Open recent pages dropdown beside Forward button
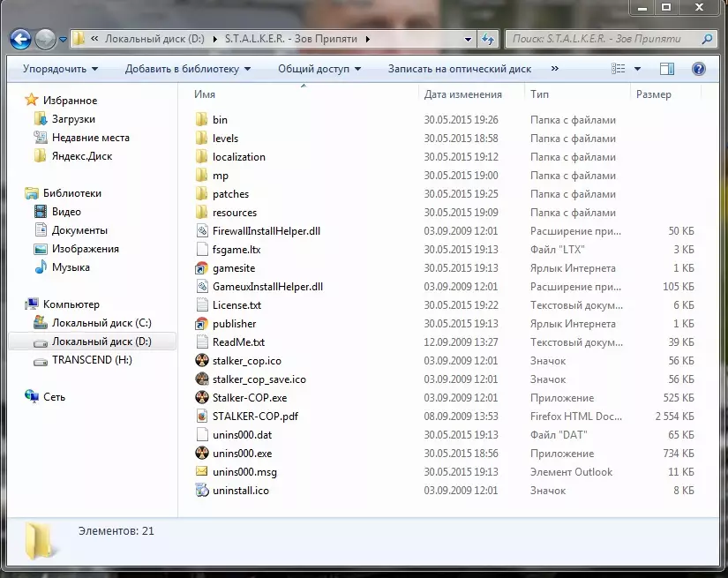Image resolution: width=728 pixels, height=578 pixels. (x=64, y=40)
